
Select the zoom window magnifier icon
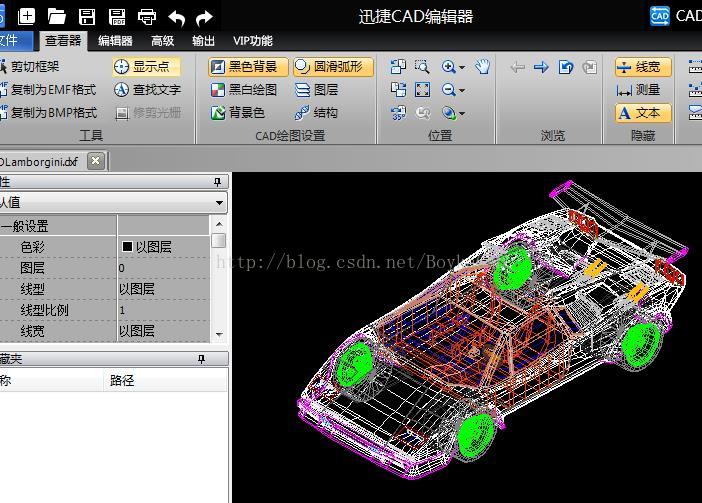(422, 67)
